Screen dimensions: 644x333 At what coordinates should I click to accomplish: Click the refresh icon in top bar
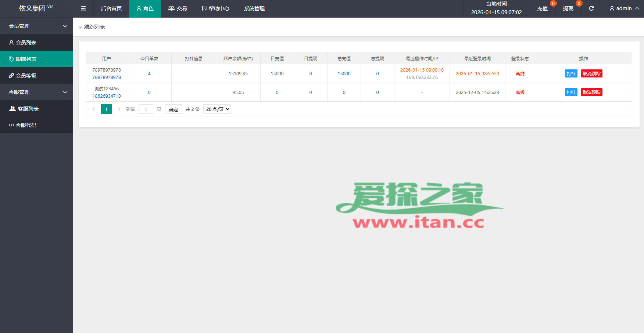(591, 8)
